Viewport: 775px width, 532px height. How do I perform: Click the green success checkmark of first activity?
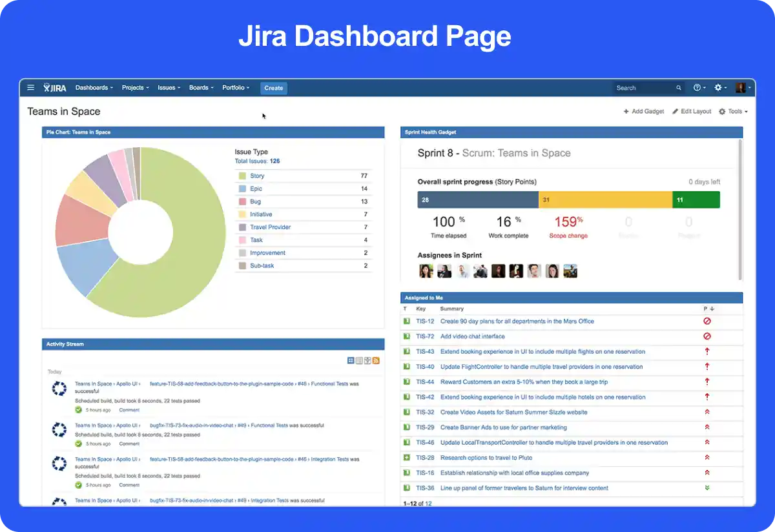[78, 409]
